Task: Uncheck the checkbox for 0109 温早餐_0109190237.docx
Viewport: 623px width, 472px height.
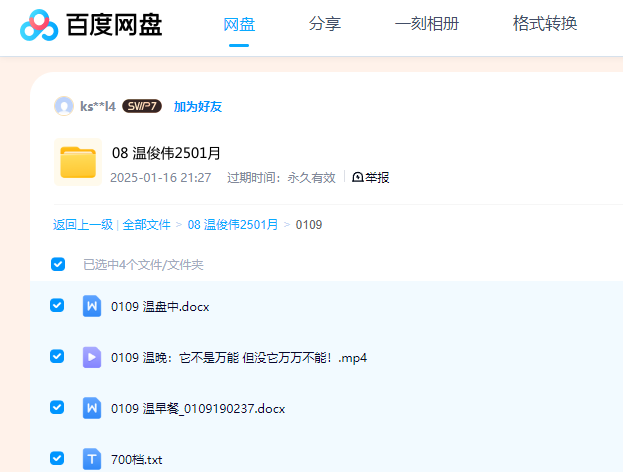Action: (57, 407)
